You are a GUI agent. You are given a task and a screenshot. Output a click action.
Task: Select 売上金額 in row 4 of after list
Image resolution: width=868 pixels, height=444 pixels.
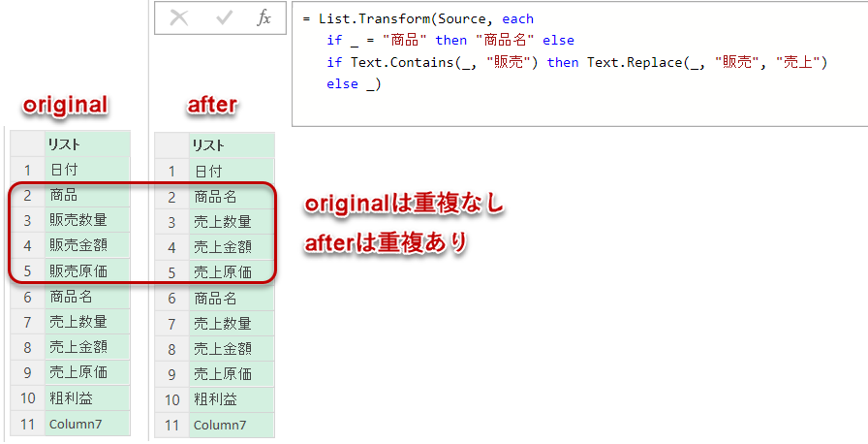(x=232, y=247)
